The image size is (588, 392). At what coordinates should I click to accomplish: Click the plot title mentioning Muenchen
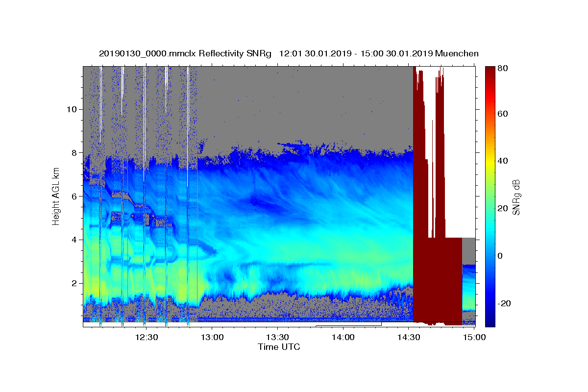coord(289,53)
